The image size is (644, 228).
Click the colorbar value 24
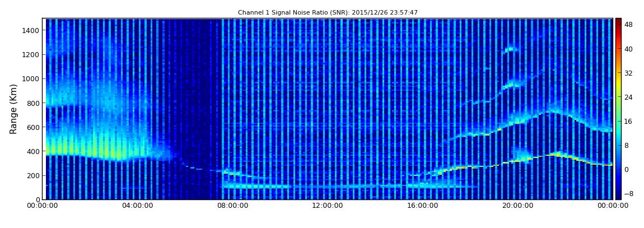(x=628, y=97)
